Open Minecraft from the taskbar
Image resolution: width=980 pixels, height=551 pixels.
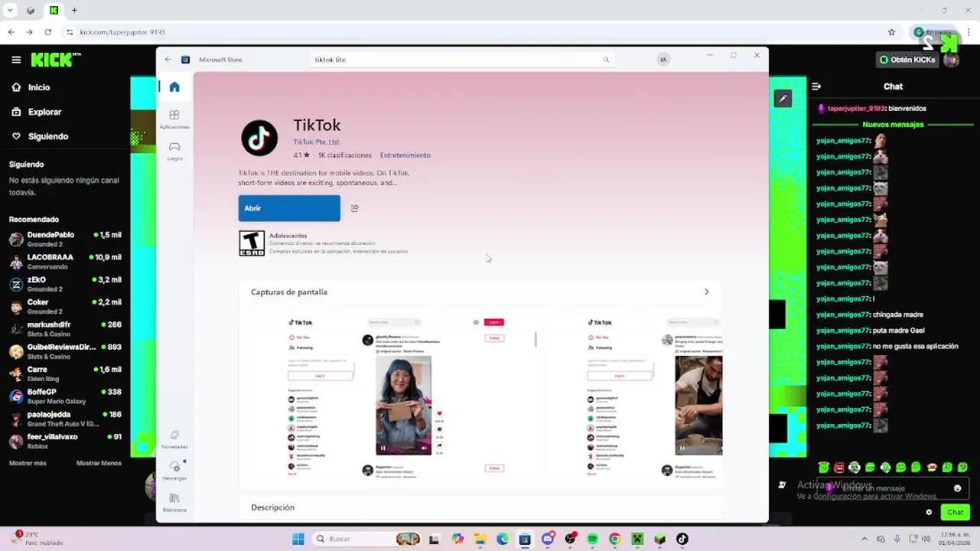(637, 539)
